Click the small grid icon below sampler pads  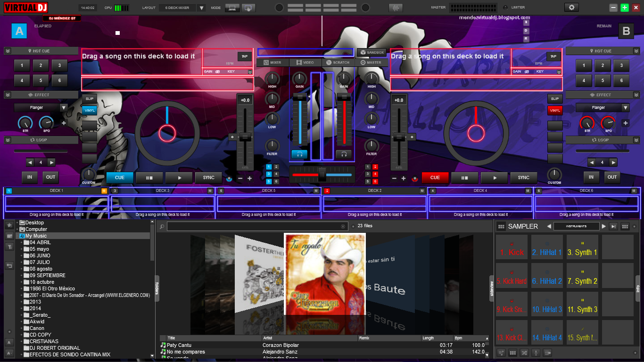tap(513, 353)
